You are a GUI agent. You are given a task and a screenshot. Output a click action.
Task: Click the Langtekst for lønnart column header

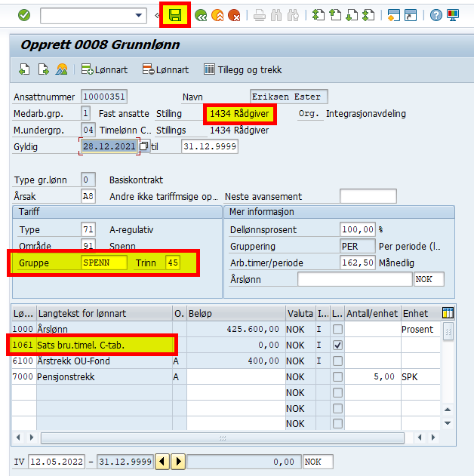click(104, 313)
